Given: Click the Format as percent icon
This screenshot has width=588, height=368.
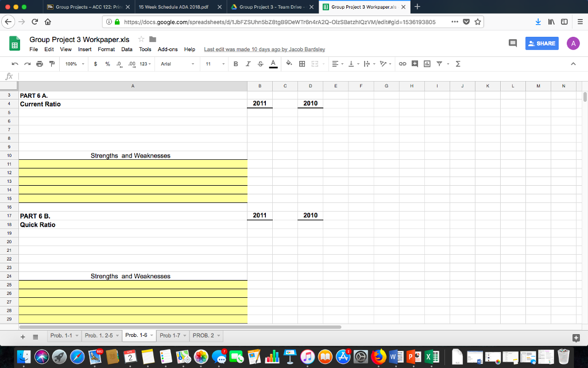Looking at the screenshot, I should coord(107,64).
